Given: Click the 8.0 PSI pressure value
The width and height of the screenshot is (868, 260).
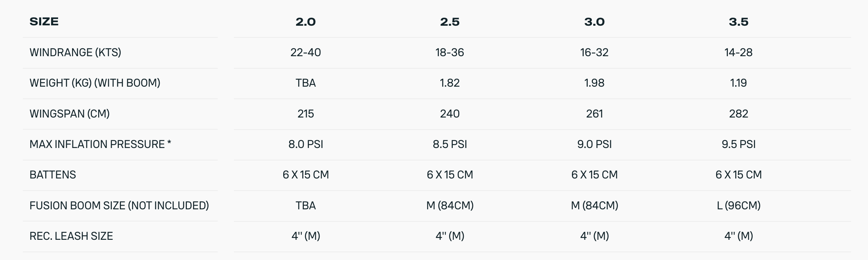Looking at the screenshot, I should 306,144.
